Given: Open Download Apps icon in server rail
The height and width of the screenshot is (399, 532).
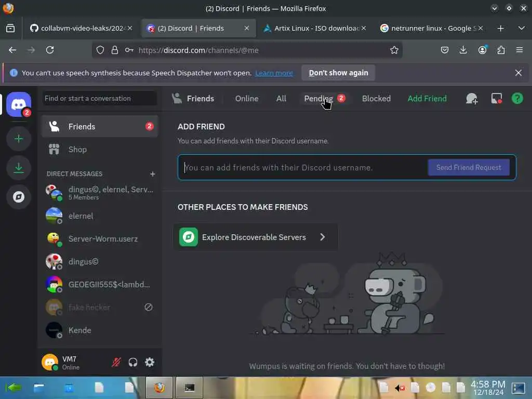Looking at the screenshot, I should coord(19,168).
